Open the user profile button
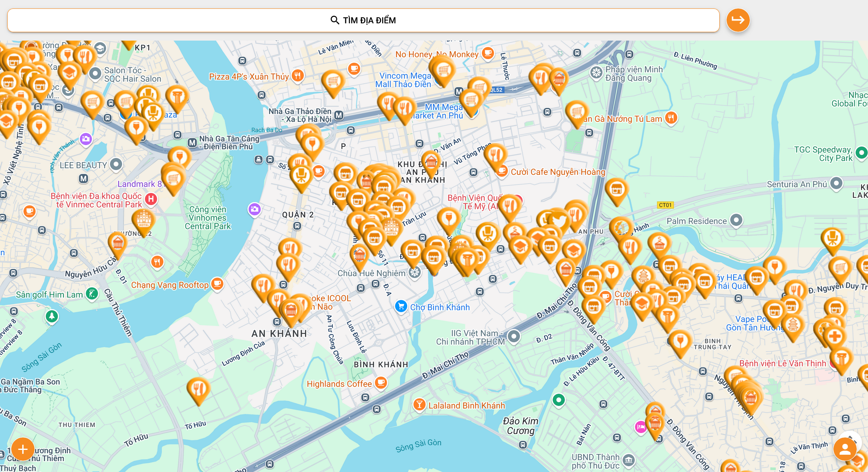 coord(845,449)
